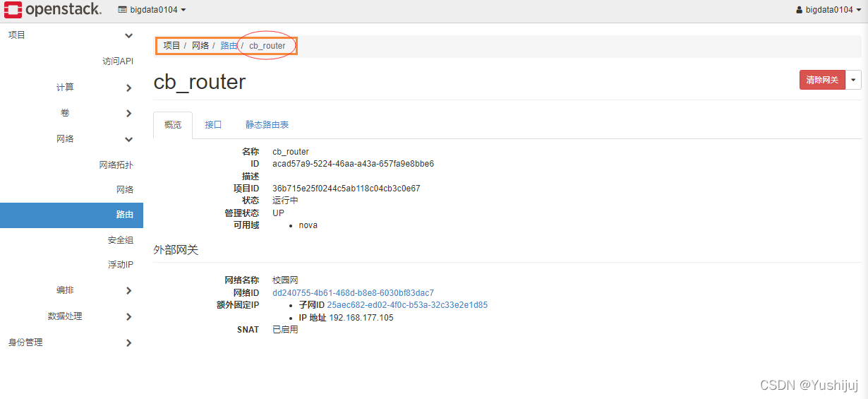Click the 已启用 SNAT value
Viewport: 868px width, 399px height.
coord(285,330)
